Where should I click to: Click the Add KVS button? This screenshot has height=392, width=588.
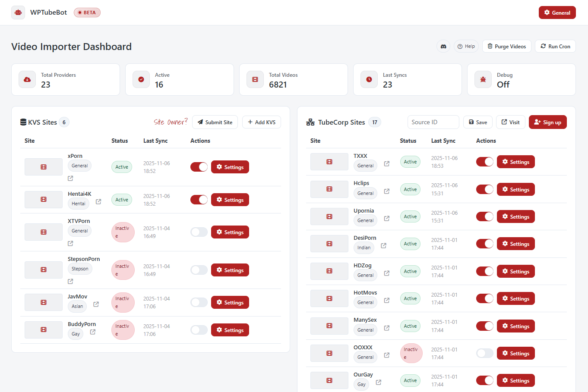click(x=262, y=122)
